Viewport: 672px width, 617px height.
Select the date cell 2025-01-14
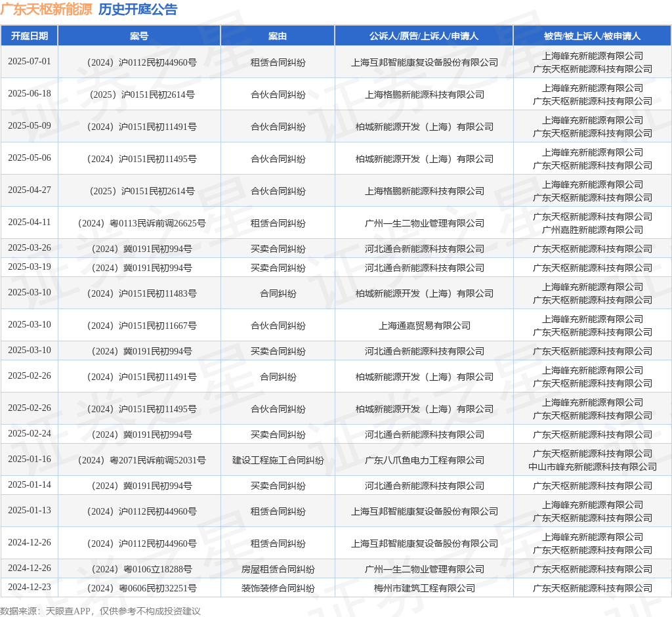pos(29,484)
